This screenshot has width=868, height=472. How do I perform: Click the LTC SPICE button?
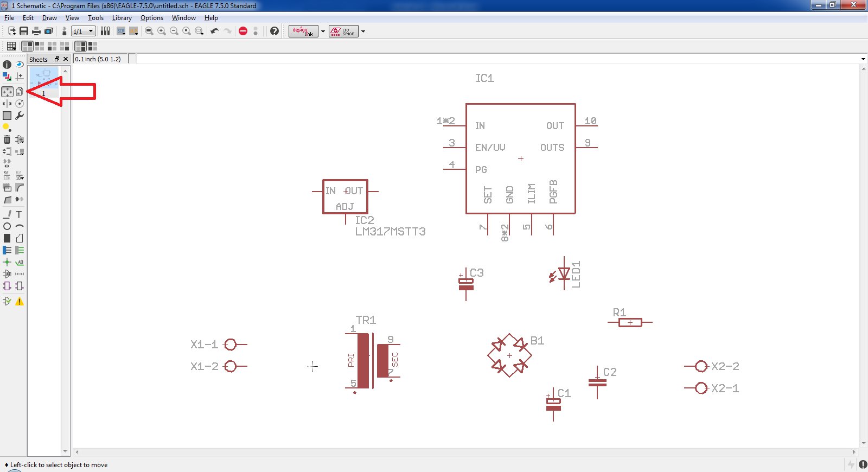pyautogui.click(x=343, y=31)
